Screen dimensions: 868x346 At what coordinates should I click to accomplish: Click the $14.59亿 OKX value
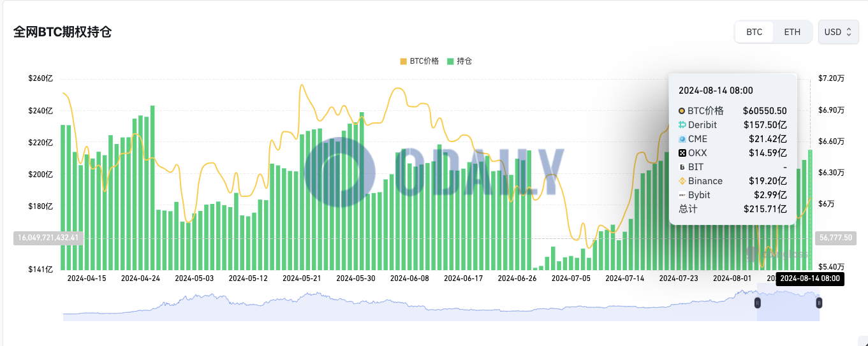point(768,153)
